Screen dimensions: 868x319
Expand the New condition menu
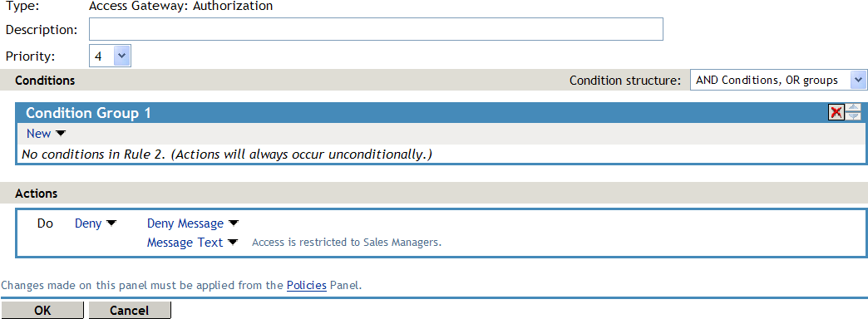(39, 134)
